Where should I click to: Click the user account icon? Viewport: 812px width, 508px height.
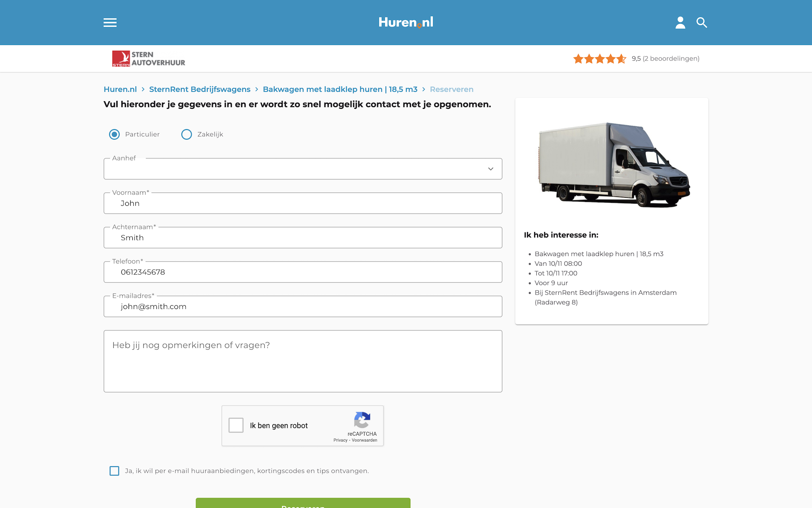click(680, 22)
